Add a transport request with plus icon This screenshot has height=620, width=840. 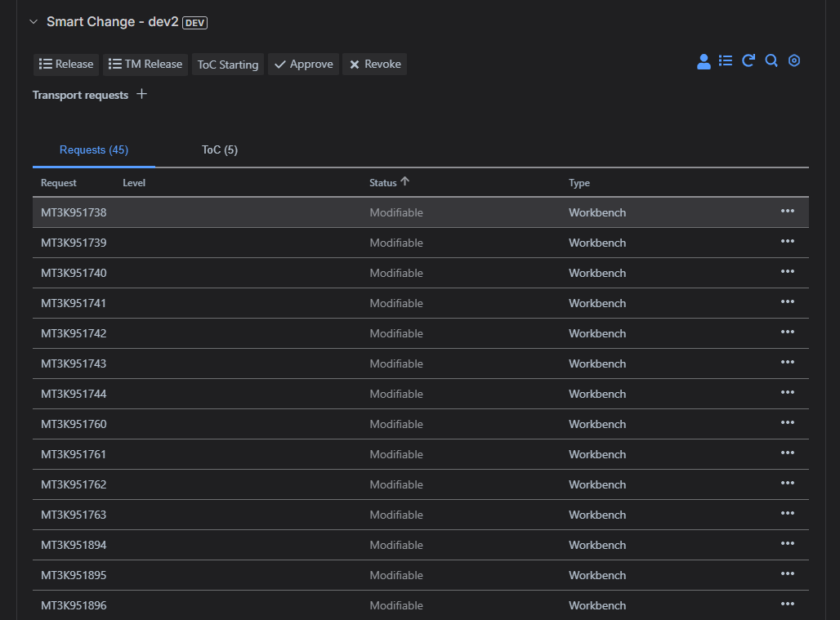141,95
